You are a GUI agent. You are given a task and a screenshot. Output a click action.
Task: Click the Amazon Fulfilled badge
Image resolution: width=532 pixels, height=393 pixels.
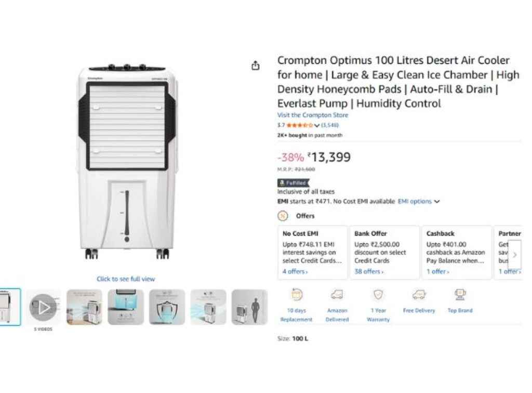293,183
